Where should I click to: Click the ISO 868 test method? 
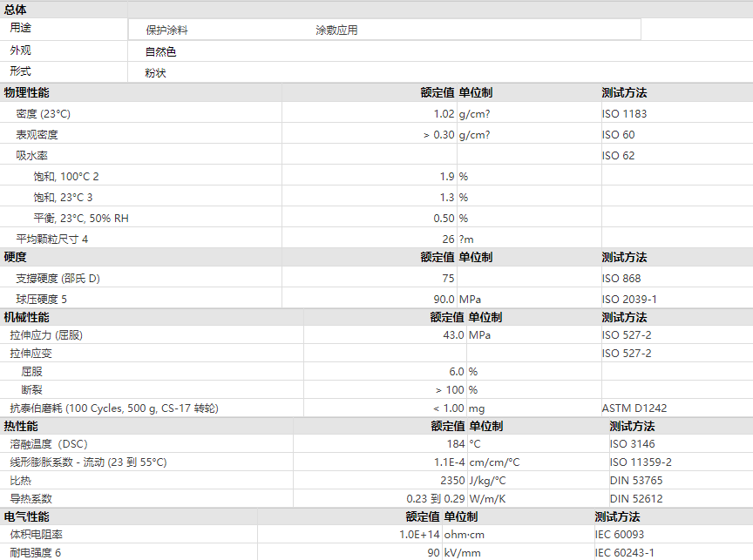click(x=621, y=278)
